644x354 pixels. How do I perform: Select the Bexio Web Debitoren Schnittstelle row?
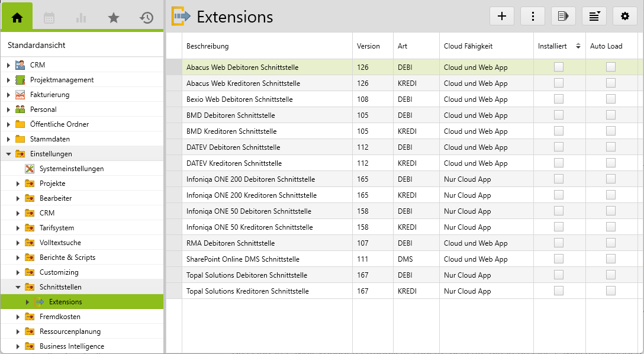239,99
